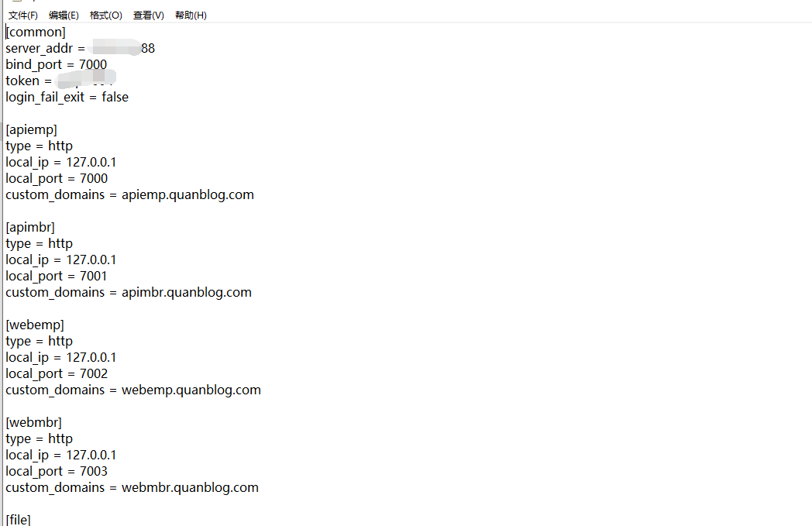Open the 格式(O) menu

coord(105,15)
